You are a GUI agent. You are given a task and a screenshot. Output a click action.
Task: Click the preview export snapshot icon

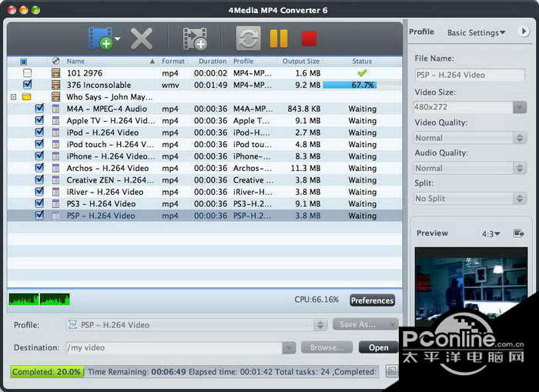pyautogui.click(x=519, y=233)
